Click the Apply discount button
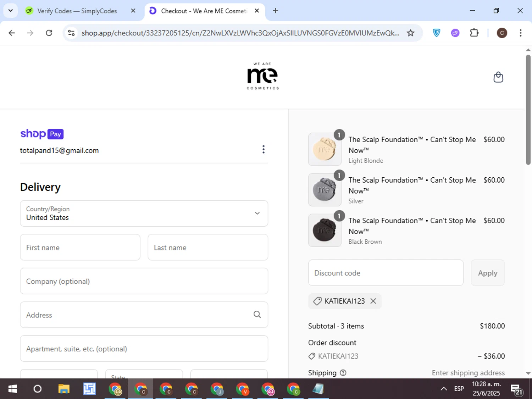532x399 pixels. point(488,273)
